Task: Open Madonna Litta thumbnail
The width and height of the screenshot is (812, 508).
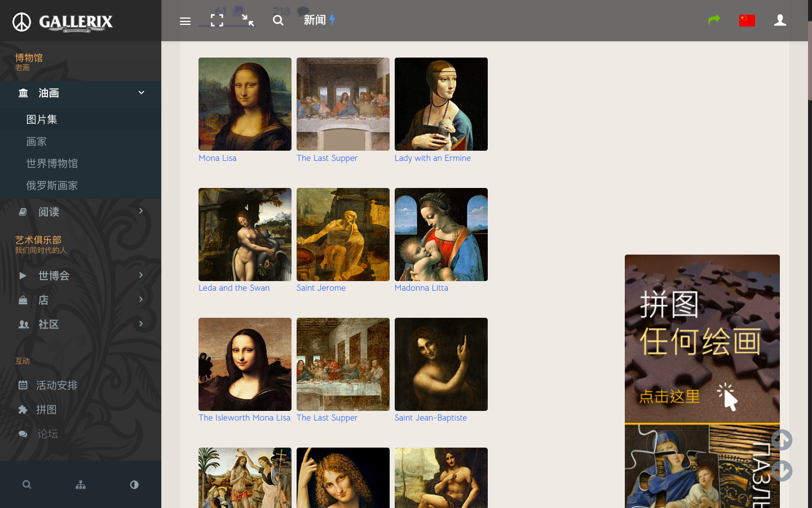Action: [x=441, y=234]
